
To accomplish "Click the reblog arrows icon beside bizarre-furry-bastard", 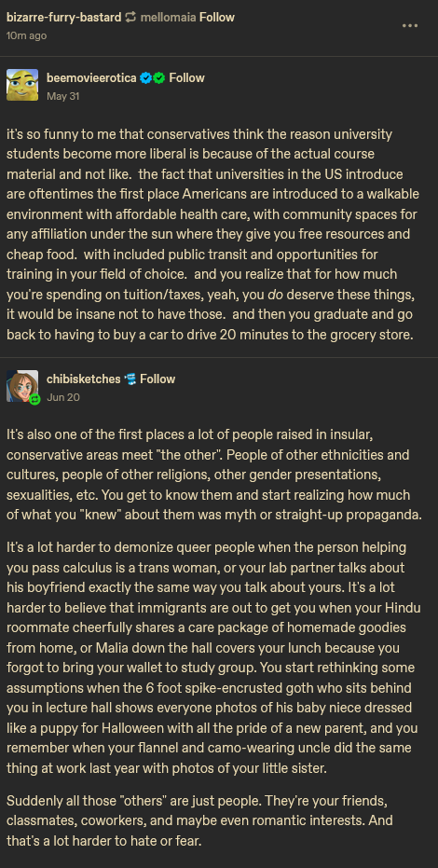I will coord(131,17).
